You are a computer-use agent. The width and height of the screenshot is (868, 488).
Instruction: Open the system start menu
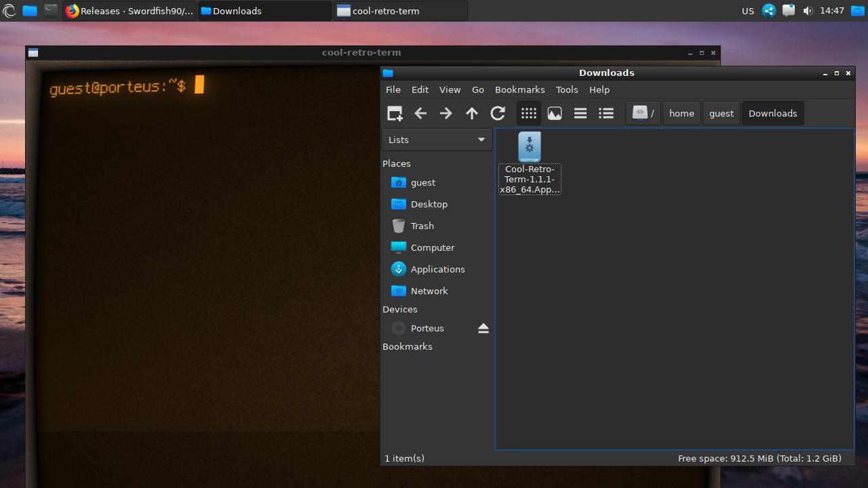pyautogui.click(x=9, y=11)
